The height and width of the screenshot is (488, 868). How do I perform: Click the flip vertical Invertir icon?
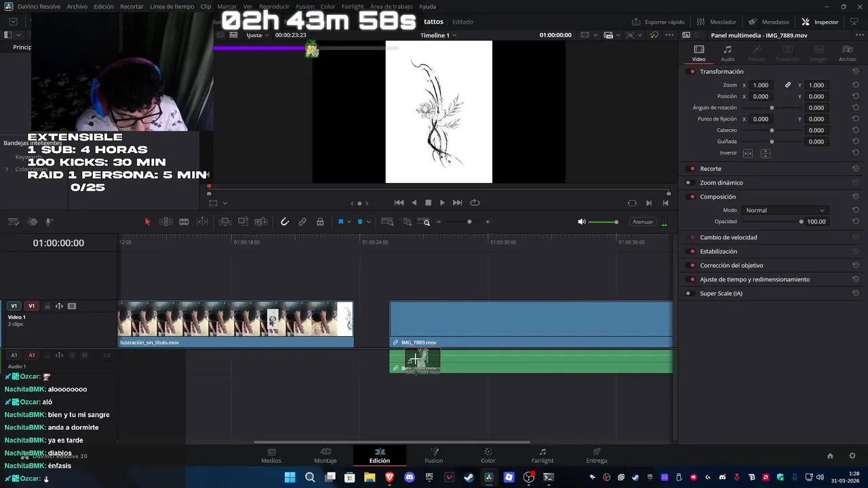tap(765, 153)
